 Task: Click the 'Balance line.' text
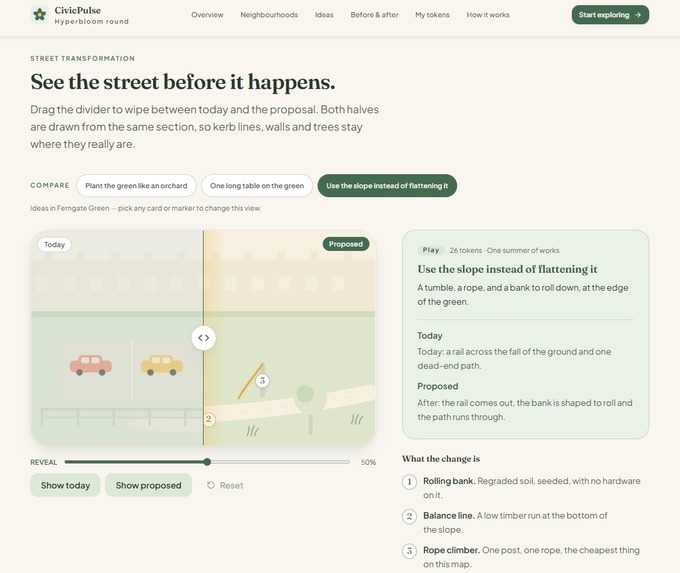point(449,515)
